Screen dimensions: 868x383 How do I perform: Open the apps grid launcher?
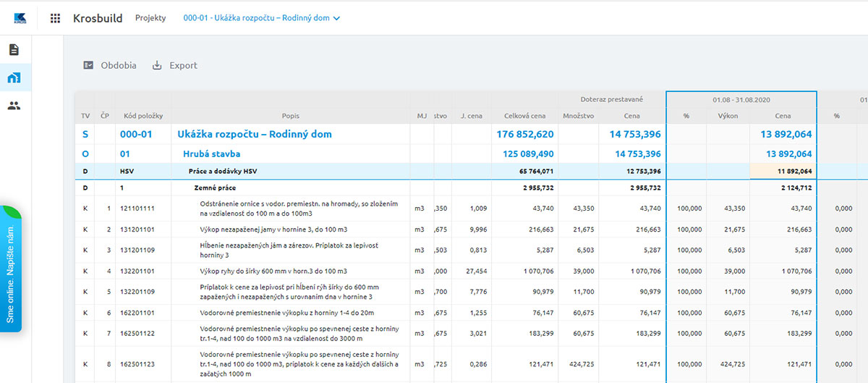pyautogui.click(x=55, y=18)
